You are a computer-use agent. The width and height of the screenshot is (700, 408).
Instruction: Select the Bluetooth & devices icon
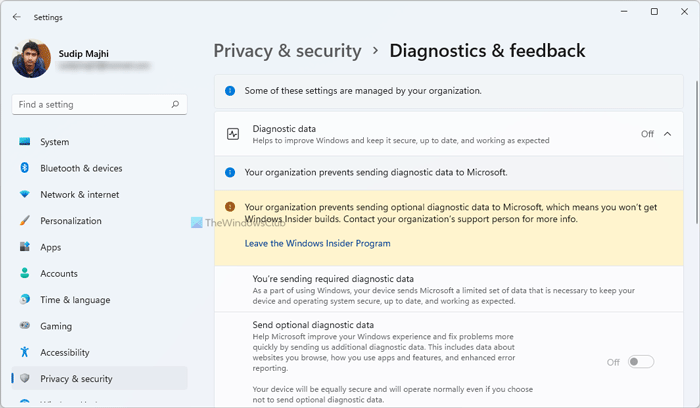[x=25, y=168]
